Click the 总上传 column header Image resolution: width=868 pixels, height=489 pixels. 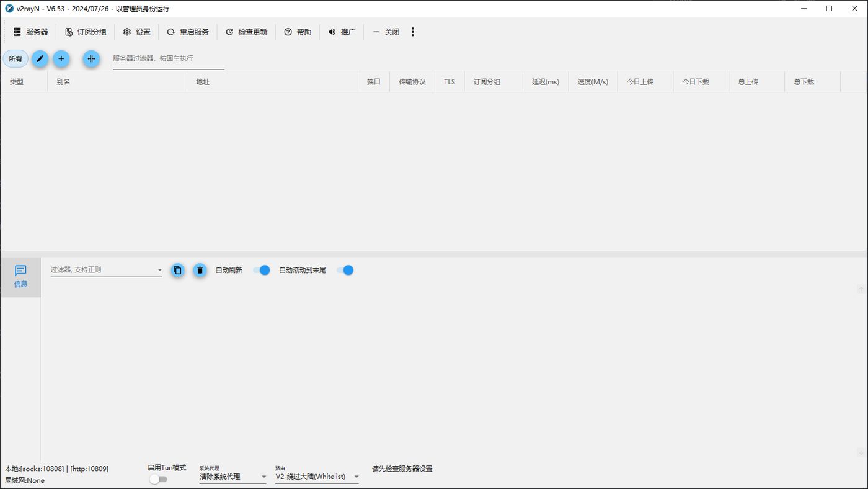757,82
